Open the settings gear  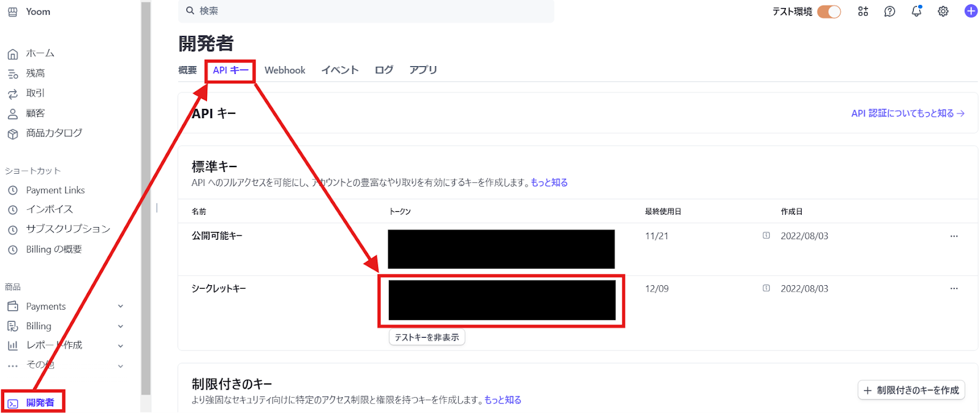(943, 11)
